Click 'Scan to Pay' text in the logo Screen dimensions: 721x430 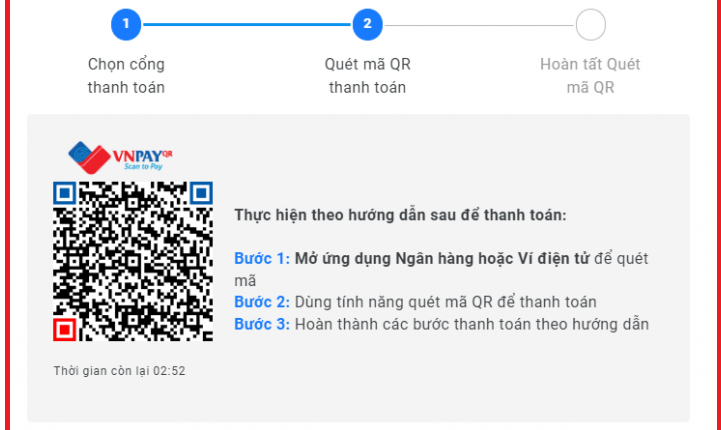(143, 166)
